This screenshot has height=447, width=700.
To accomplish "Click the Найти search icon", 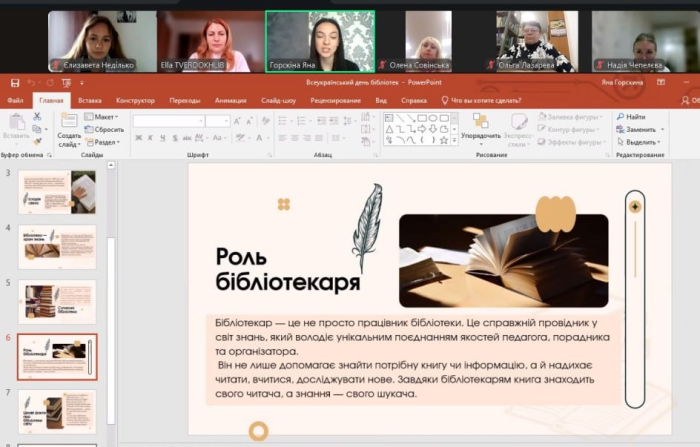I will pos(620,117).
